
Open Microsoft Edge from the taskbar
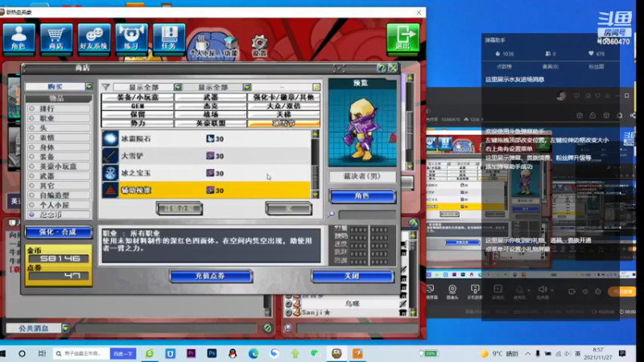click(254, 353)
